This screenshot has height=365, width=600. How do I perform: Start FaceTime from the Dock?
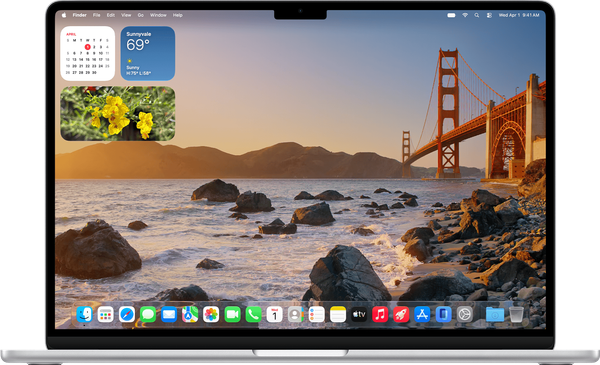coord(232,314)
